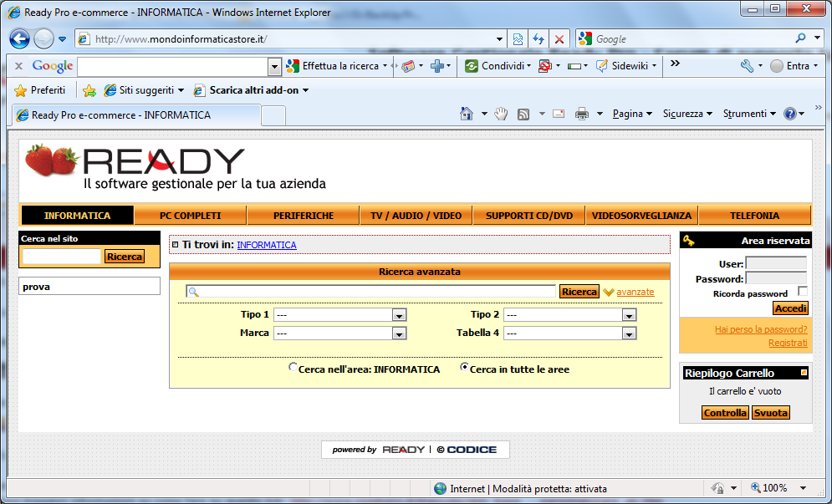Open the VIDEOSORVEGLIANZA category tab
The height and width of the screenshot is (504, 832).
click(x=641, y=216)
